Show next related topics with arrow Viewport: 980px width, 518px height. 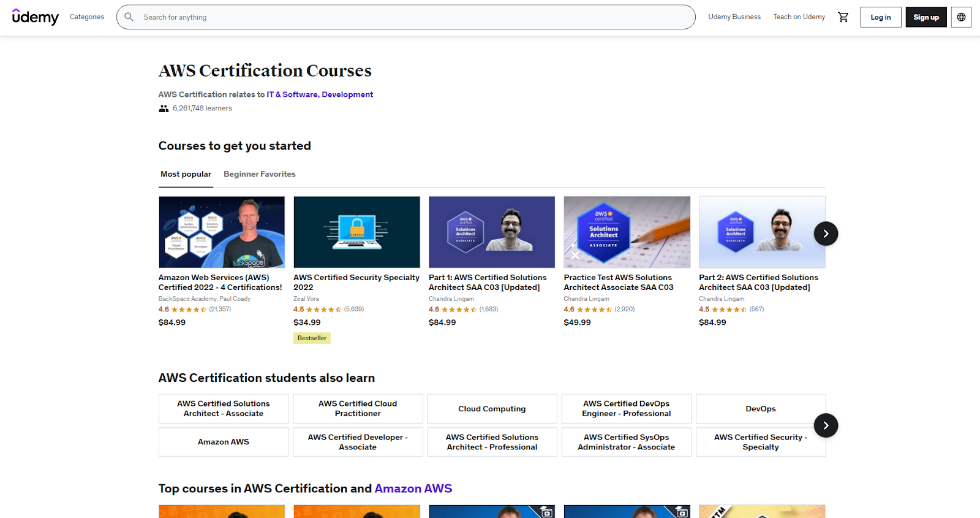pos(826,425)
